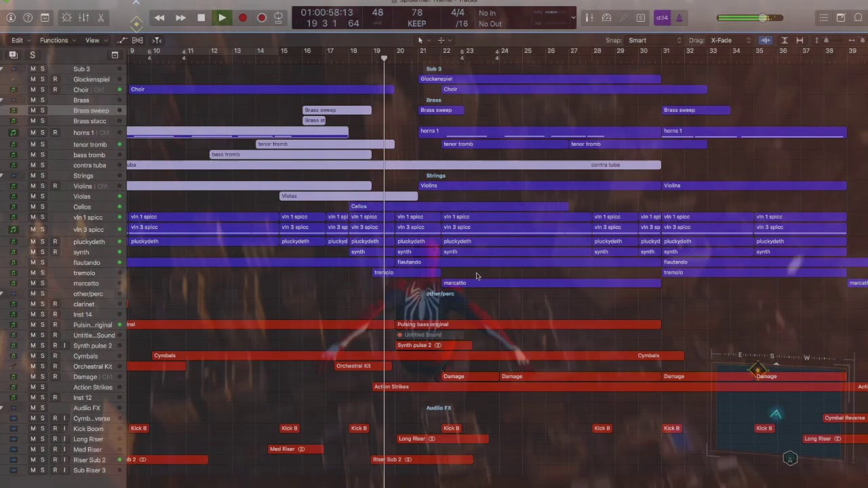The height and width of the screenshot is (488, 868).
Task: Open the track header options dropdown
Action: pos(115,55)
